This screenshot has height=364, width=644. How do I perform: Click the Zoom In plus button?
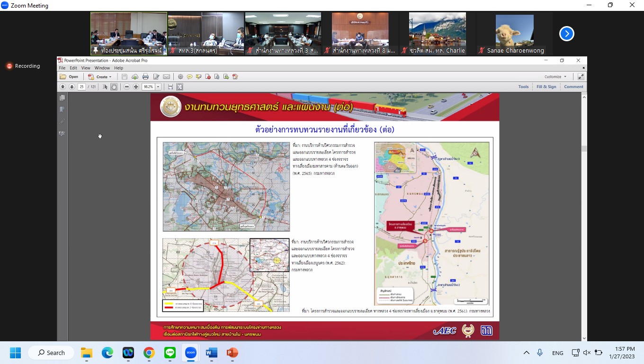(136, 87)
